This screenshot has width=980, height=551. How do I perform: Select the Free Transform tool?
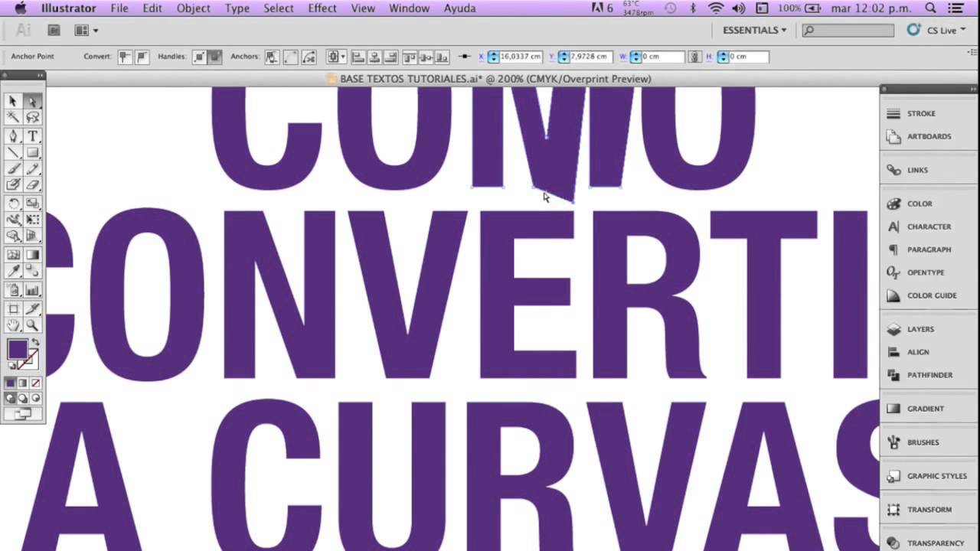(x=32, y=220)
